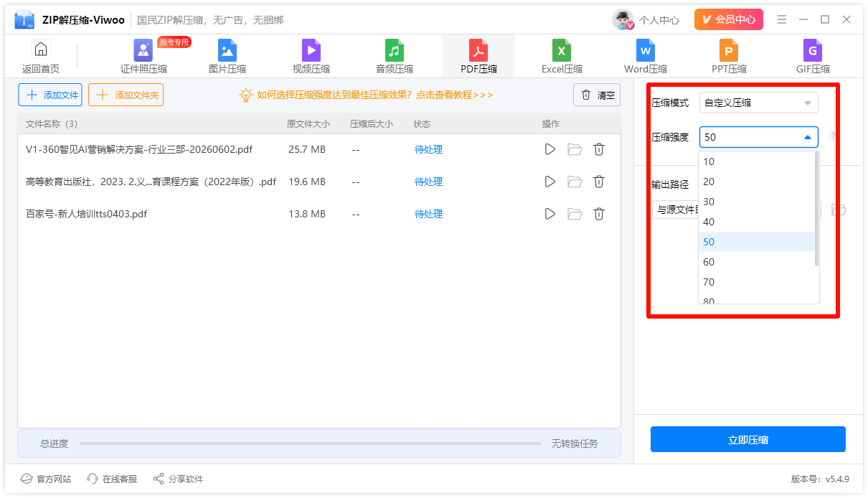Start compressing 百家号-新人培训 file

550,214
